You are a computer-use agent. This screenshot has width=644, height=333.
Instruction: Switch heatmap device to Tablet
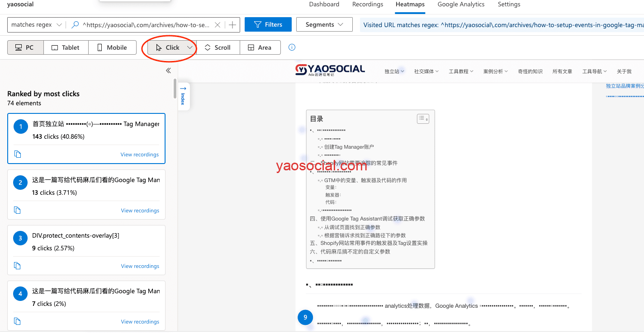click(x=66, y=47)
